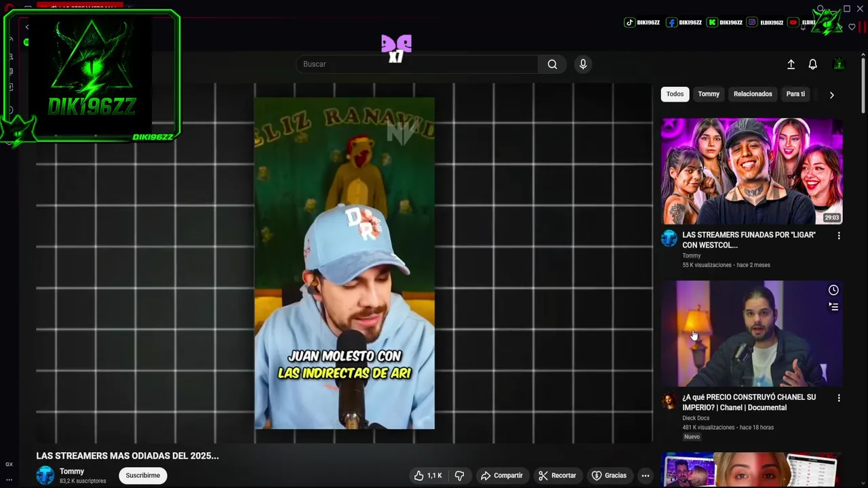Open the browser tab search magnifier
Screen dimensions: 868x488
(821, 9)
